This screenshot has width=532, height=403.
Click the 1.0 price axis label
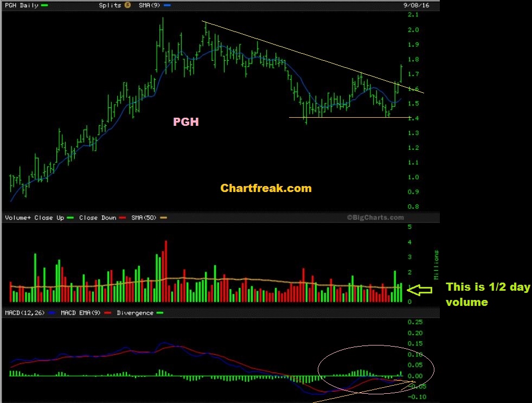413,177
